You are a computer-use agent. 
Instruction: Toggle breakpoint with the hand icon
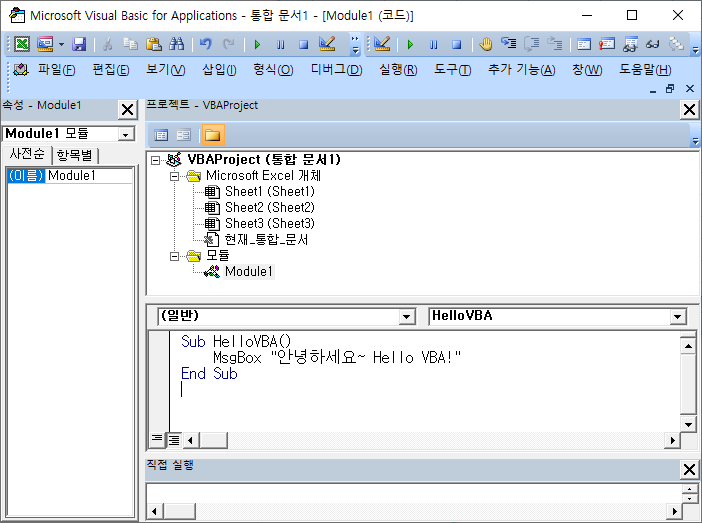click(485, 44)
